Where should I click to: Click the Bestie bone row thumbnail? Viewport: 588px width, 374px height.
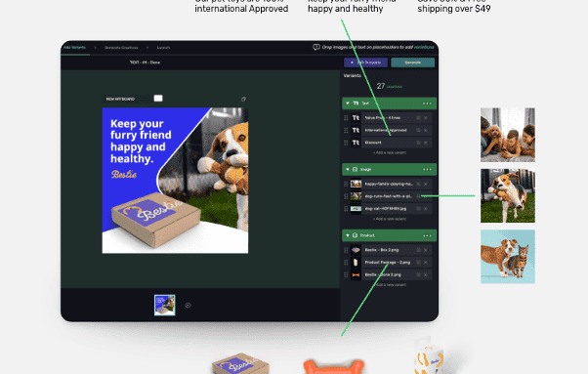coord(356,274)
